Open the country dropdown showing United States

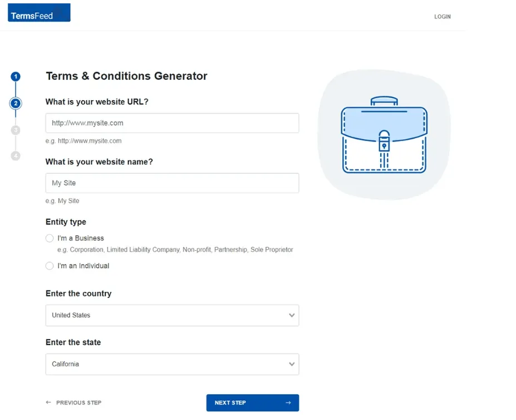pos(172,315)
